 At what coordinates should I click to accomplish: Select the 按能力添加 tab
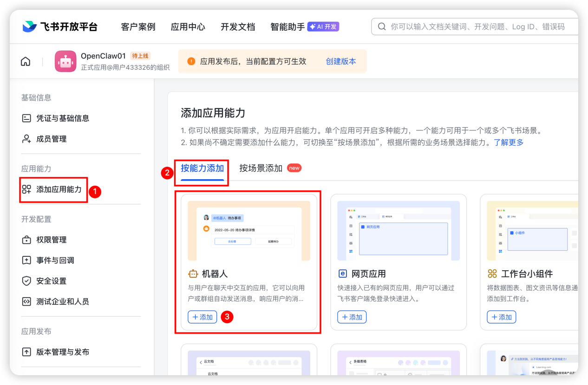(202, 169)
